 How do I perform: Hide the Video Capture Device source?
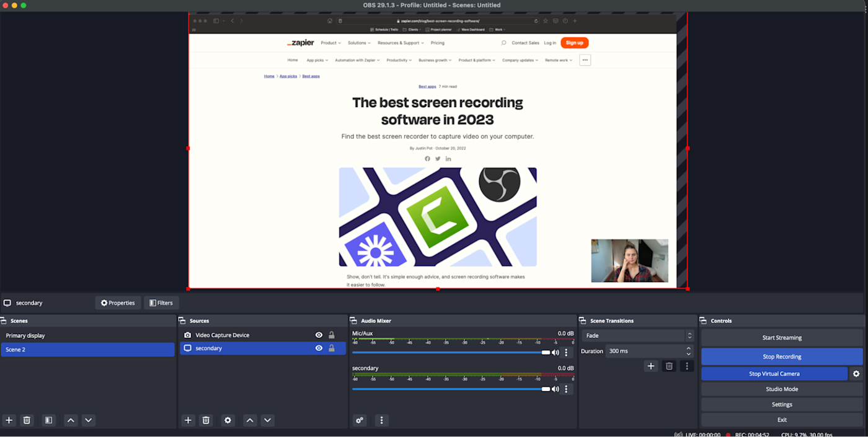coord(319,335)
